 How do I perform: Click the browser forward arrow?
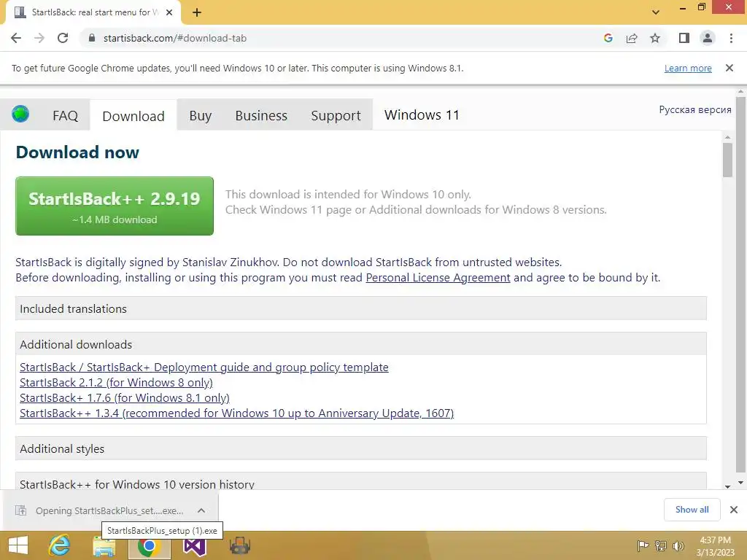(39, 38)
